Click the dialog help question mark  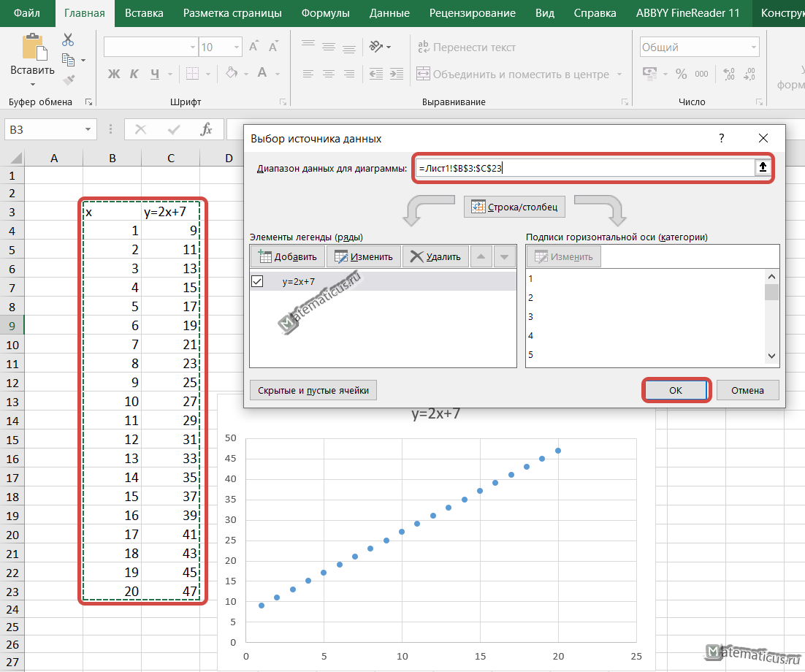click(722, 138)
